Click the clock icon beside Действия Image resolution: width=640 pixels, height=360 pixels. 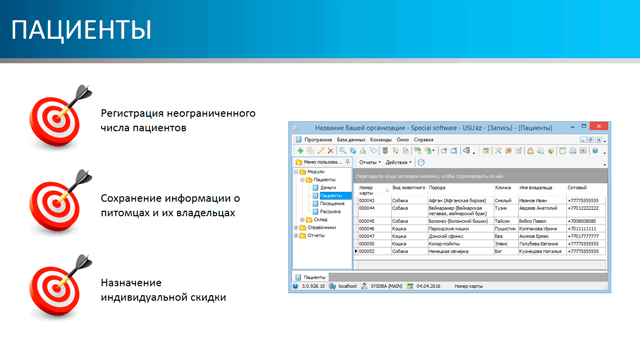(x=421, y=162)
